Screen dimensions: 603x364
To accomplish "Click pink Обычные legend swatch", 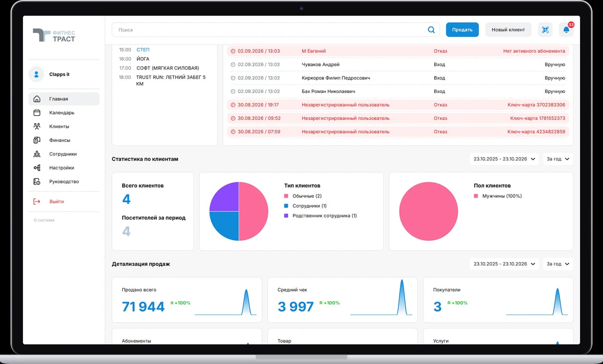I will pyautogui.click(x=286, y=196).
